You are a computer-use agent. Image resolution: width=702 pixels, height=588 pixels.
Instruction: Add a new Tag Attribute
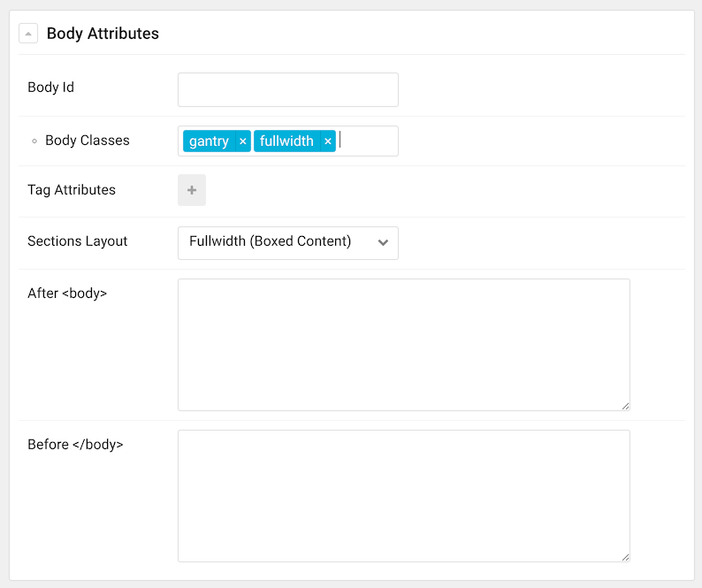click(x=192, y=190)
